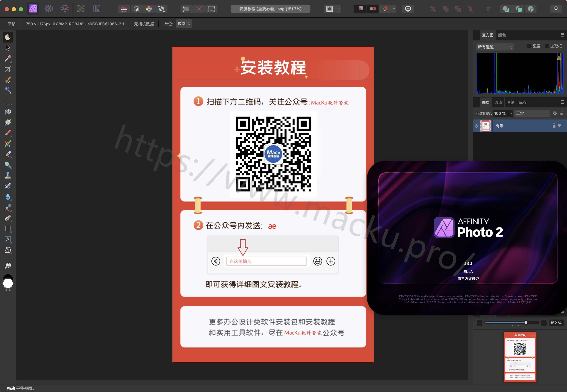Enable the 图层 histogram checkbox
The width and height of the screenshot is (567, 392).
tap(529, 46)
